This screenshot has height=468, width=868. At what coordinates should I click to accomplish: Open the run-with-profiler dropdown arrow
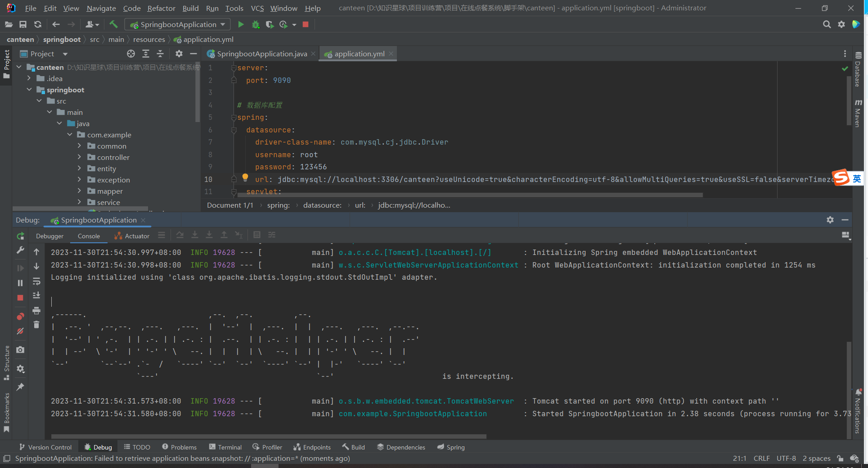pyautogui.click(x=294, y=25)
